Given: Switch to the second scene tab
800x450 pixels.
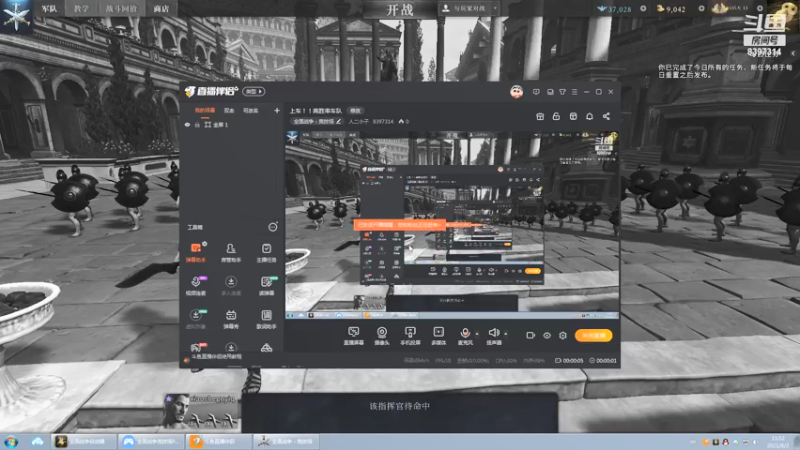Looking at the screenshot, I should pyautogui.click(x=229, y=110).
